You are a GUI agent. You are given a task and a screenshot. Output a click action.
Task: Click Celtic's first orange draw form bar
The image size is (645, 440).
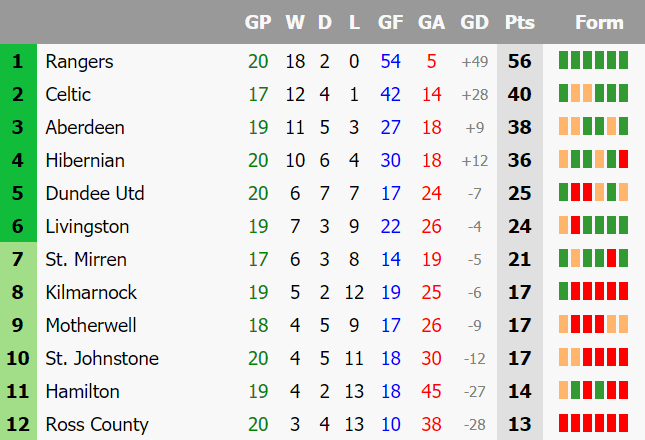click(575, 93)
